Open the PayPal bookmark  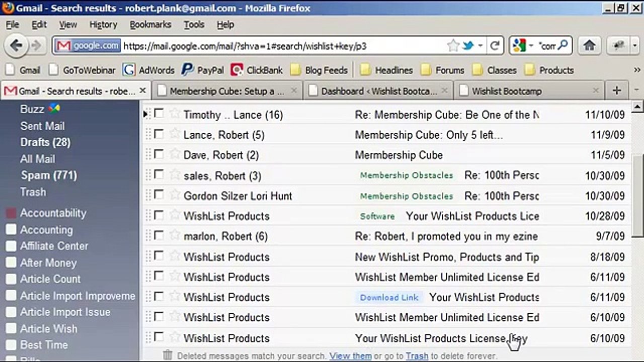pos(203,70)
